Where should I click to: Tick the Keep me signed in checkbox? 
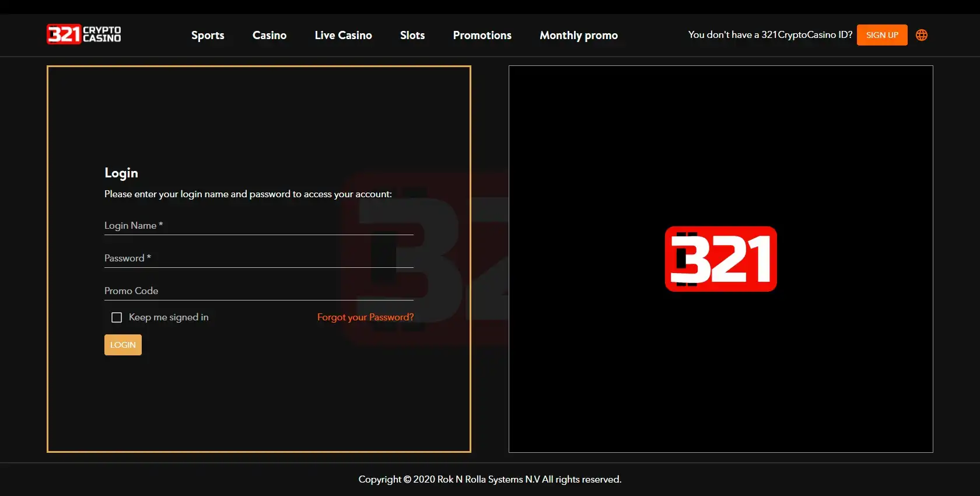point(117,317)
